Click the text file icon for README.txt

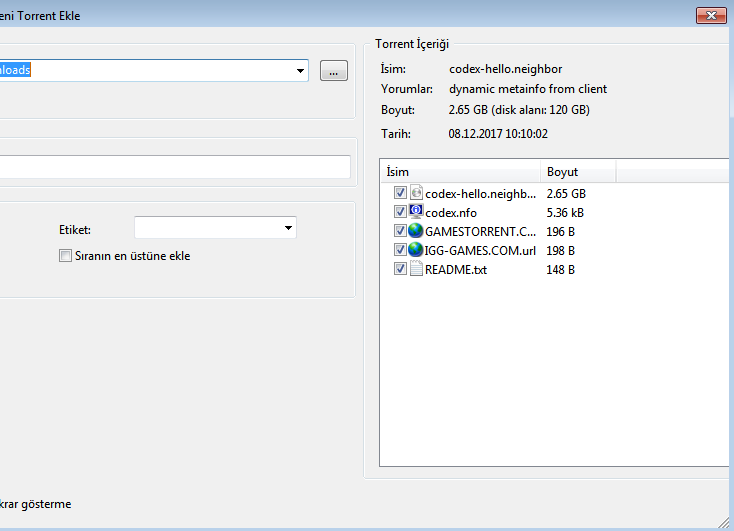tap(416, 269)
